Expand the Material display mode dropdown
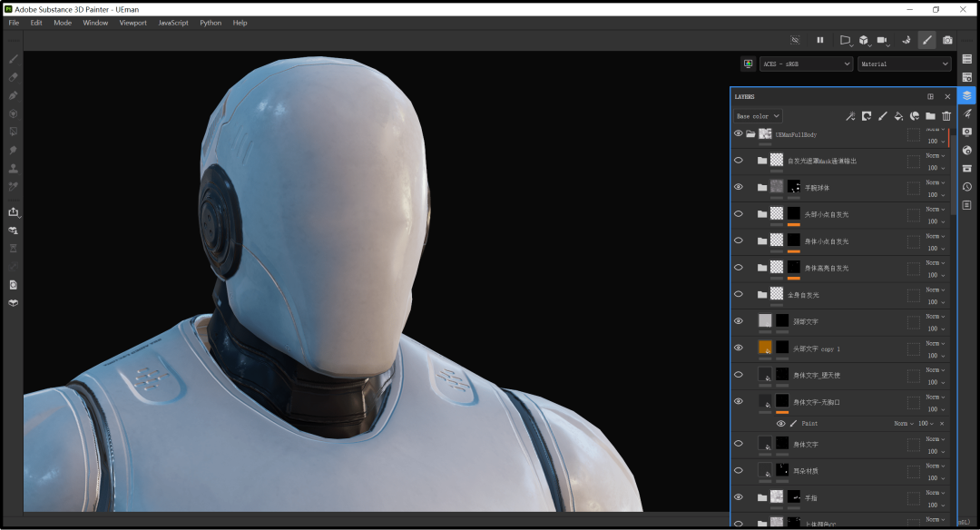The width and height of the screenshot is (980, 530). pos(904,64)
